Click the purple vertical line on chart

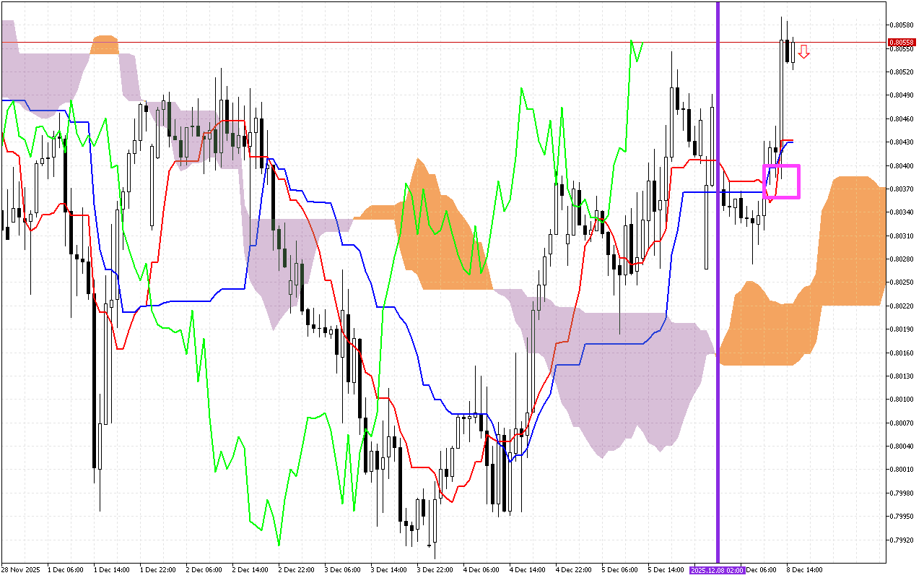[x=718, y=289]
